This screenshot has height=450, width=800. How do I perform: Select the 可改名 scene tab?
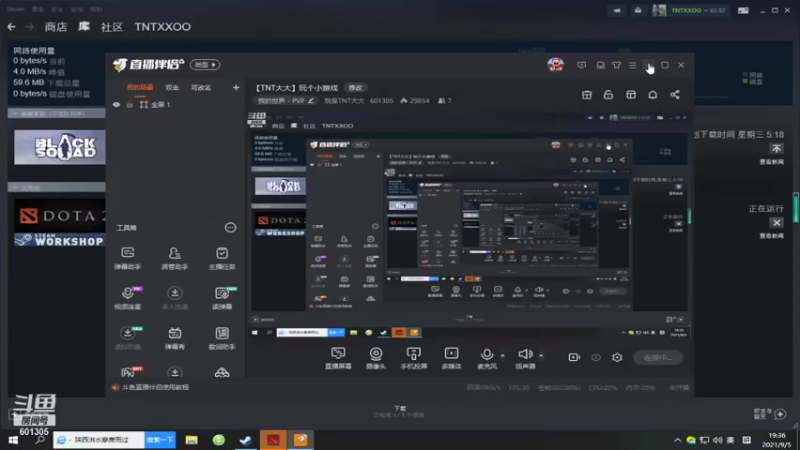201,88
